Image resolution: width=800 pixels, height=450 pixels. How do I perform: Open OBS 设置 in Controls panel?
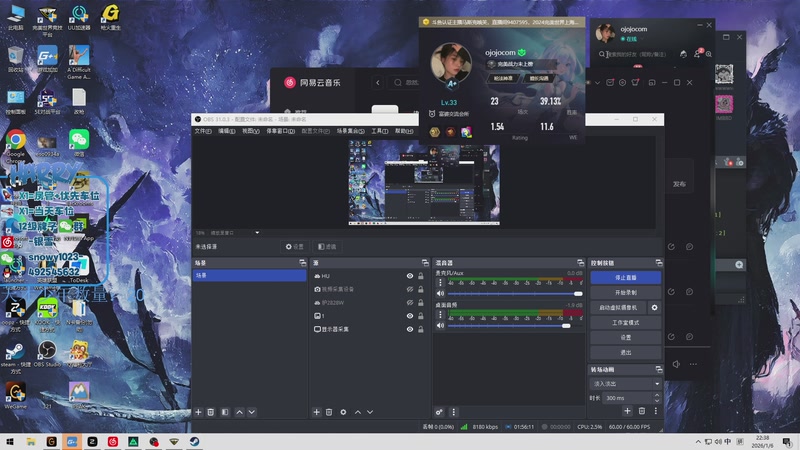pos(626,338)
